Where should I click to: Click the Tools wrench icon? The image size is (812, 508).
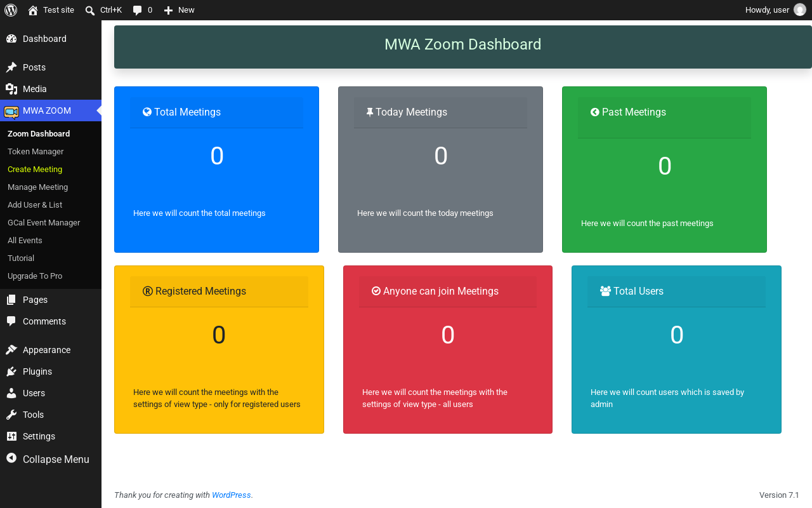tap(11, 415)
